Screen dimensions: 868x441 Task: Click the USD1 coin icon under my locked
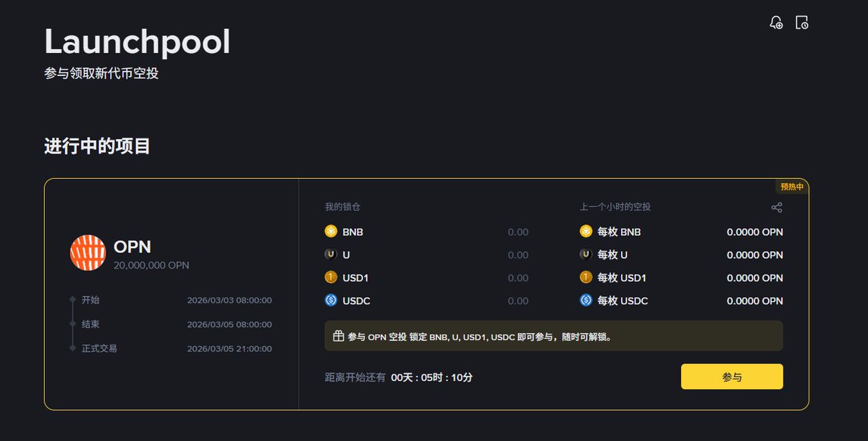[331, 277]
